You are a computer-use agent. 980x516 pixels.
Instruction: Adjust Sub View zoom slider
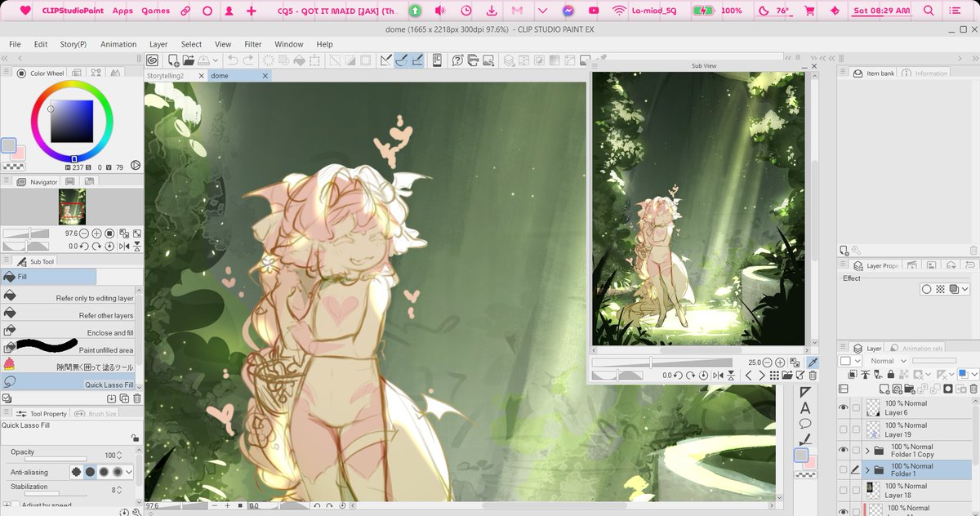pyautogui.click(x=661, y=363)
